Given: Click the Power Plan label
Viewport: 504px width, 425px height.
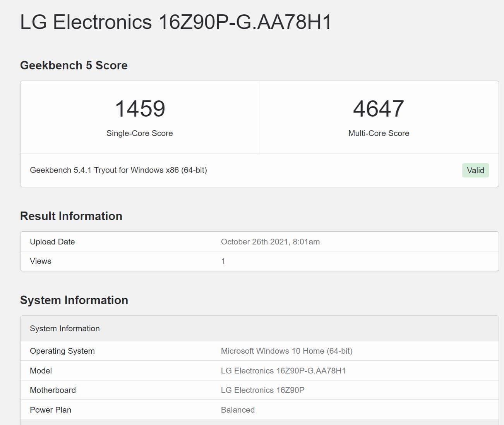Looking at the screenshot, I should 51,410.
